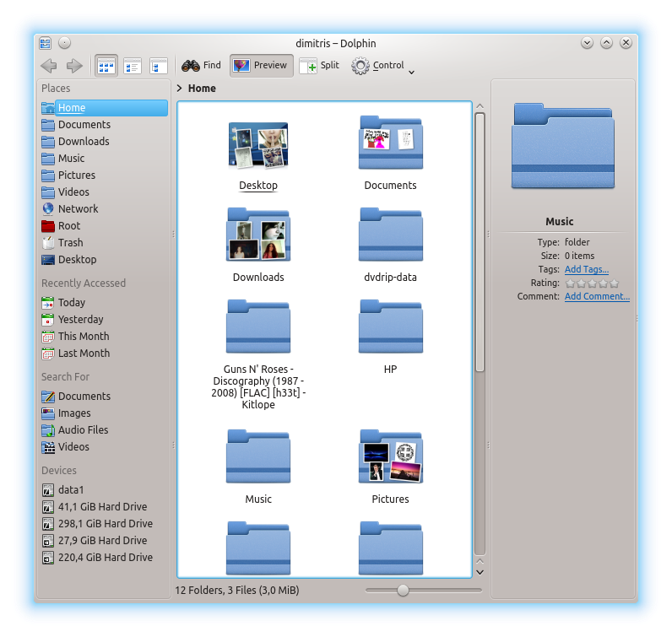Select the Music folder in file view

pos(258,467)
